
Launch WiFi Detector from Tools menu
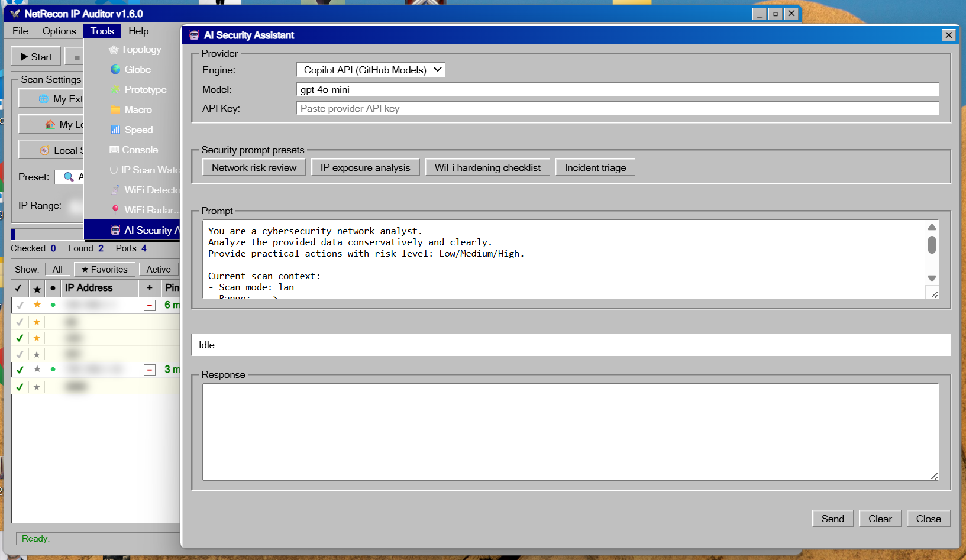coord(133,190)
